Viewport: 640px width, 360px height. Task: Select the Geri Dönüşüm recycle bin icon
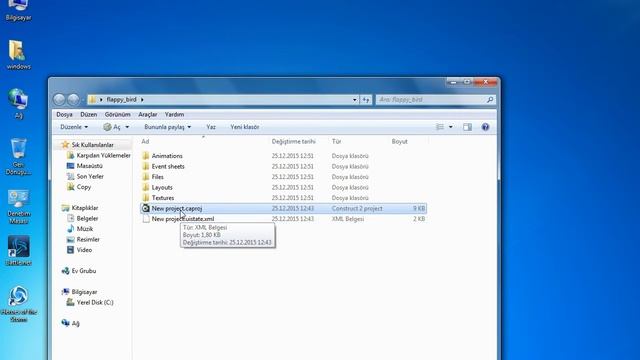(x=18, y=156)
